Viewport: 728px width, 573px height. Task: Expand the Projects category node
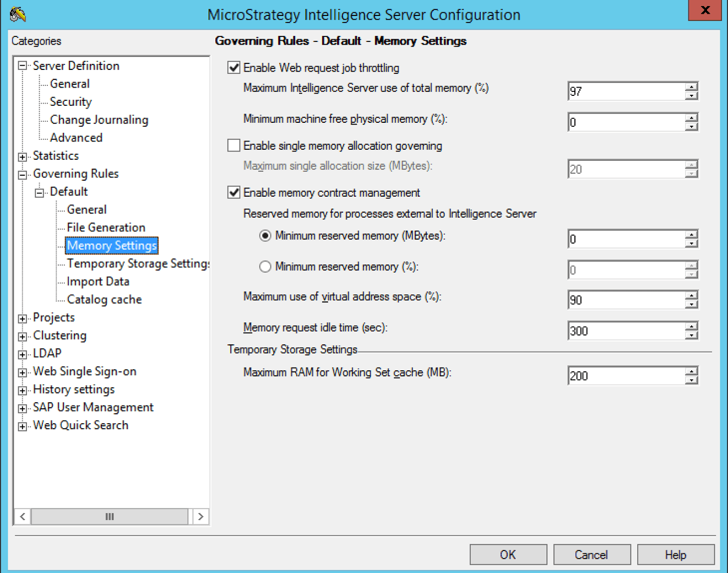tap(23, 318)
